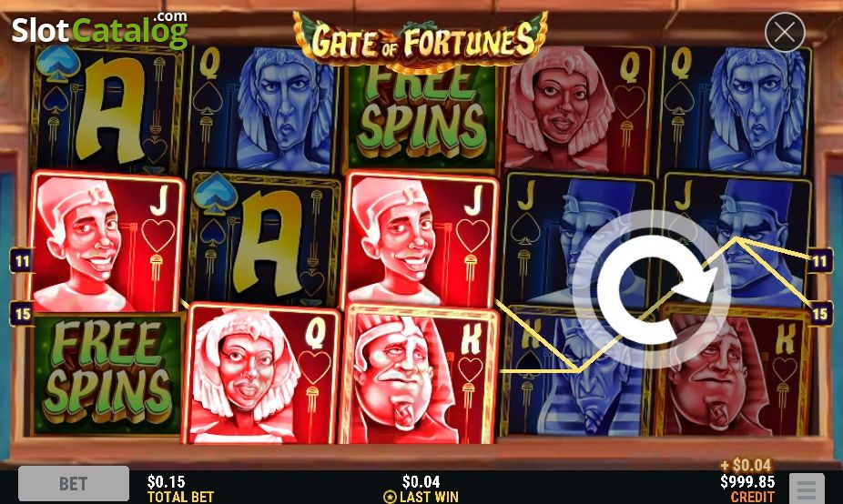Close the game with the X button
The height and width of the screenshot is (504, 843).
pos(785,32)
